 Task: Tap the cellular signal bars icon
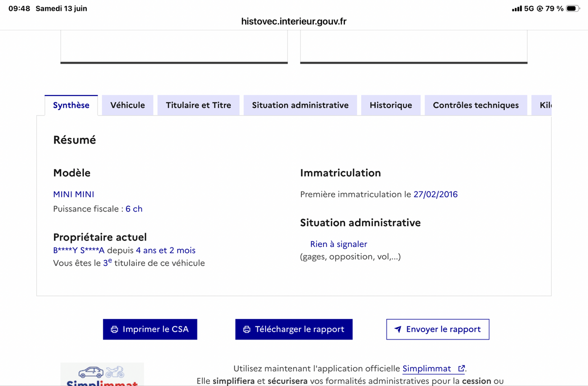(516, 9)
